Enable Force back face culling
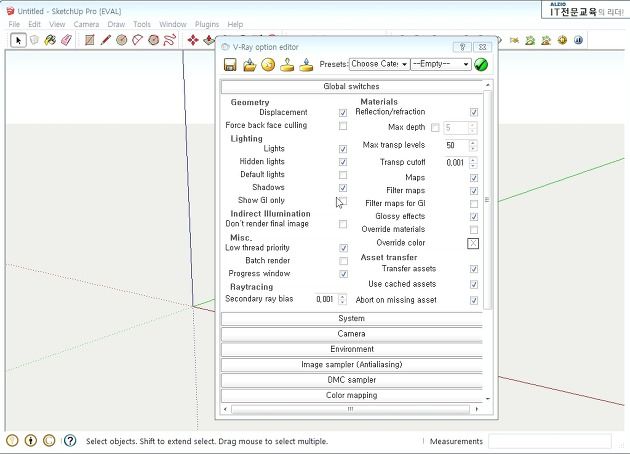The height and width of the screenshot is (454, 630). [343, 126]
